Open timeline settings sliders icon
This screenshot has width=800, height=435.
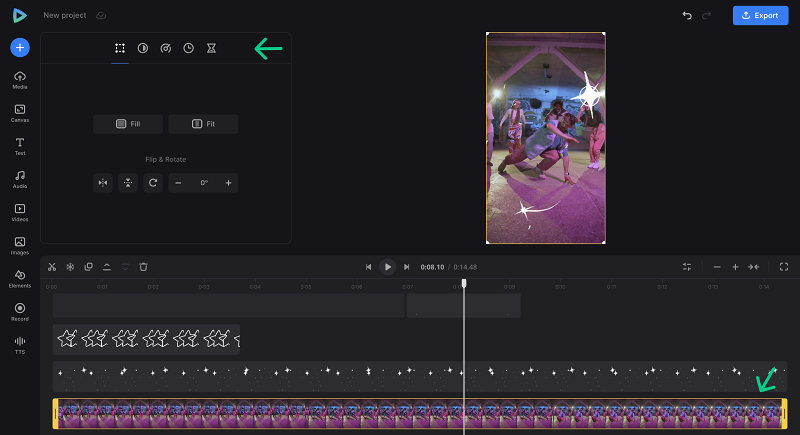click(687, 267)
